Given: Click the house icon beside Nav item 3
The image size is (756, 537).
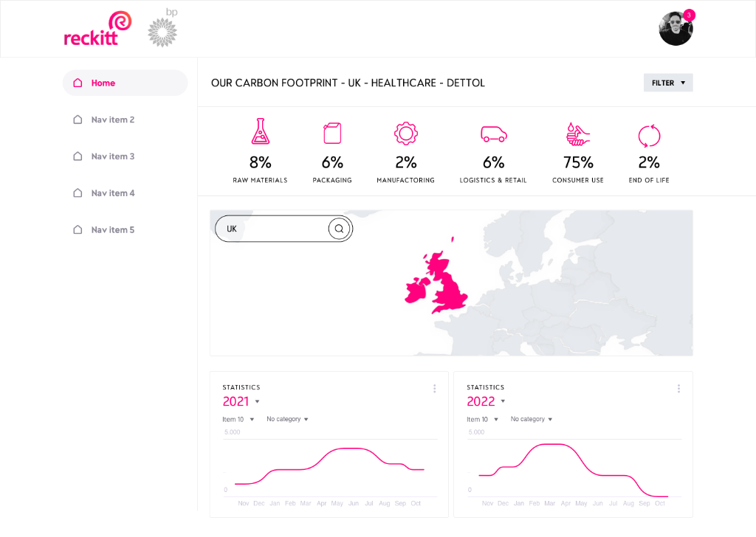Looking at the screenshot, I should point(78,156).
